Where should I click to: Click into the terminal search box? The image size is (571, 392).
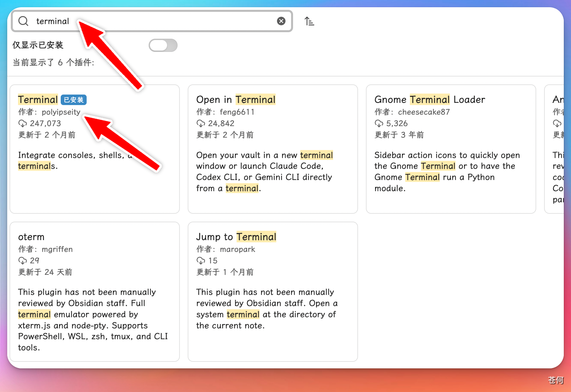click(152, 21)
